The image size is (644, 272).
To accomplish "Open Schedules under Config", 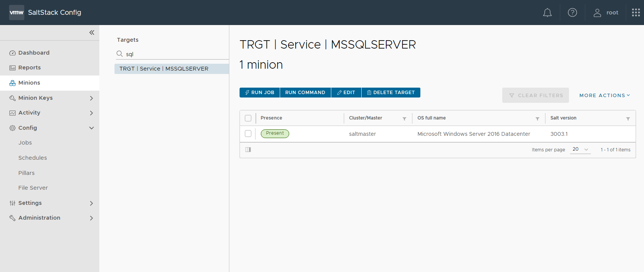I will point(33,158).
